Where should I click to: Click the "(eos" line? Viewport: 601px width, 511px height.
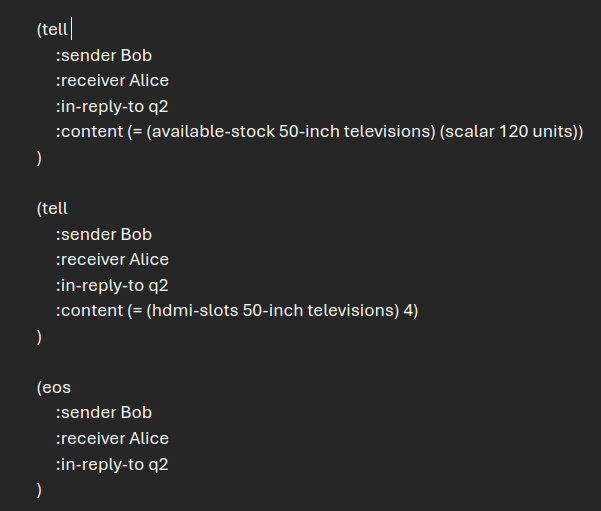[54, 387]
